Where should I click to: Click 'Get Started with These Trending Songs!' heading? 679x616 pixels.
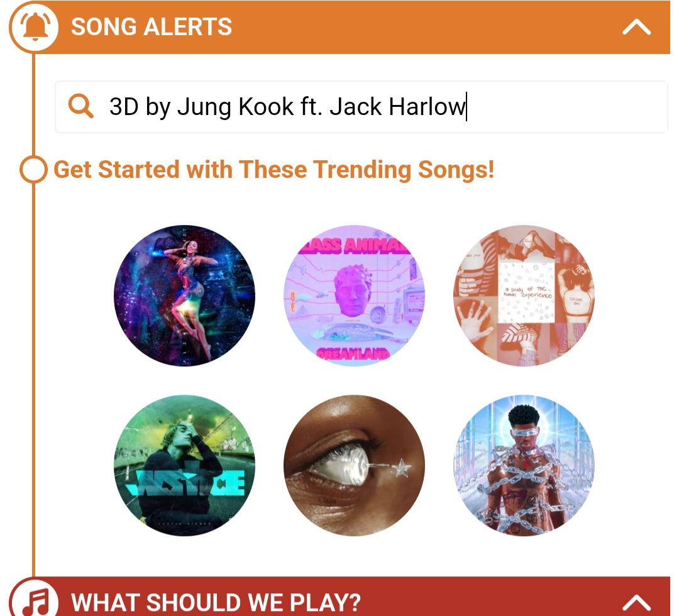coord(273,170)
